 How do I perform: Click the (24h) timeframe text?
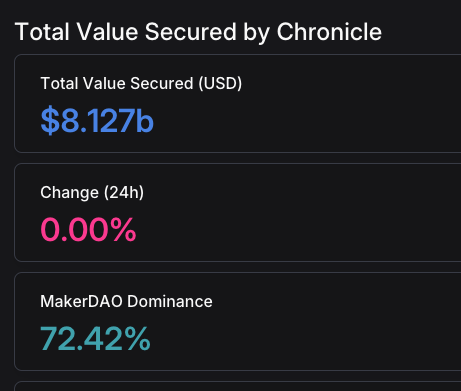[x=124, y=192]
